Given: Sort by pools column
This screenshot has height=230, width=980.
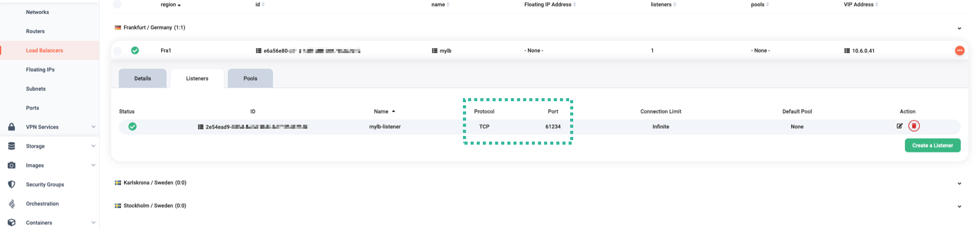Looking at the screenshot, I should [760, 5].
